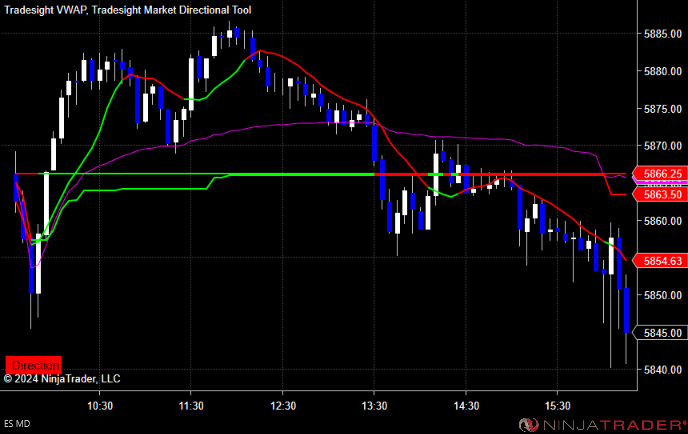Click the 2024 NinjaTrader, LLC copyright text

62,379
